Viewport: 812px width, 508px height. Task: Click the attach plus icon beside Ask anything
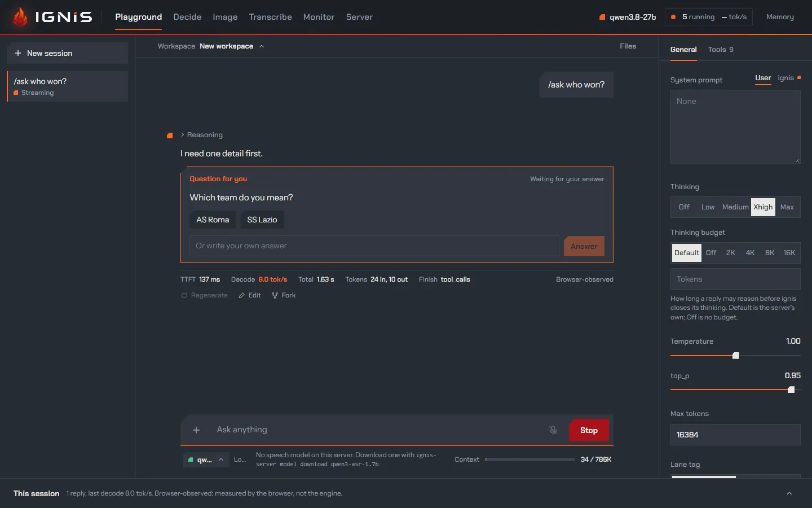pyautogui.click(x=196, y=430)
